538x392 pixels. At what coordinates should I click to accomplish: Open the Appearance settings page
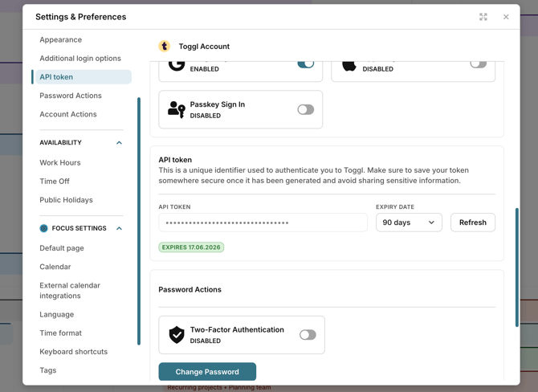pos(61,39)
